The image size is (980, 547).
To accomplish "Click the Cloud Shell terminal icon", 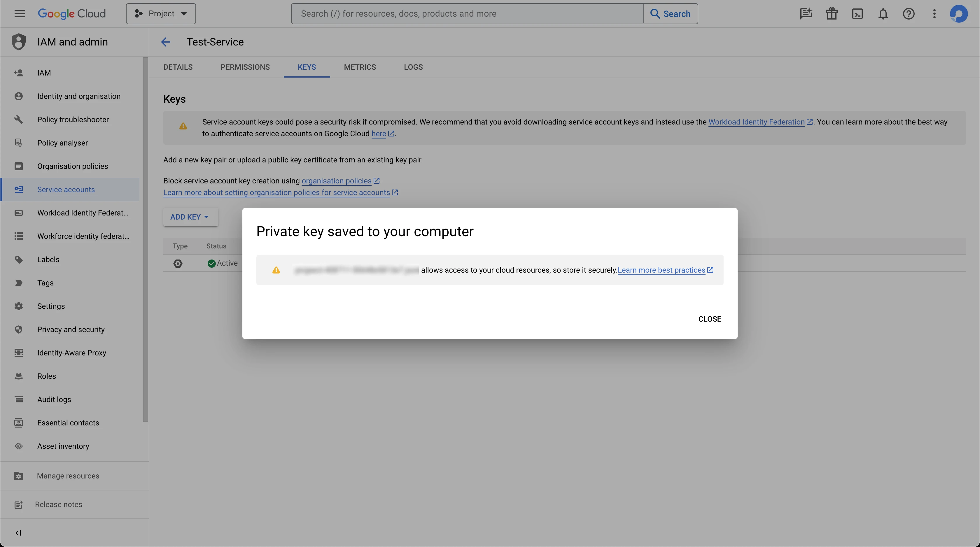I will [x=857, y=14].
